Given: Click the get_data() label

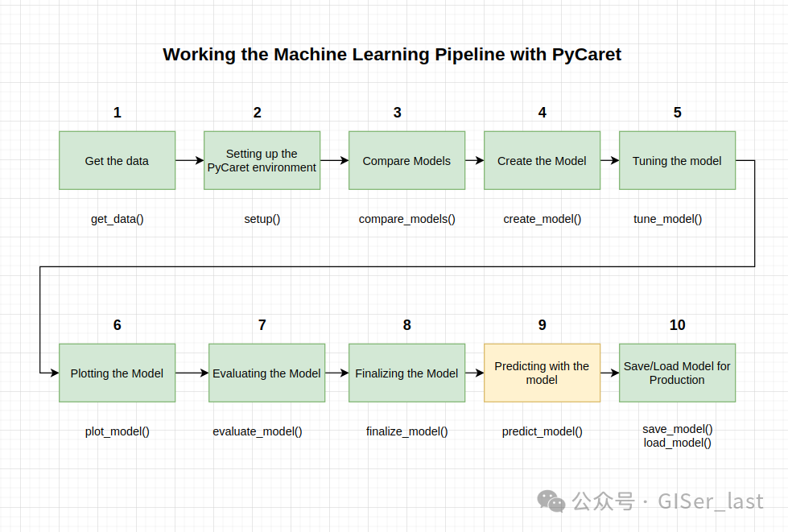Looking at the screenshot, I should click(117, 219).
